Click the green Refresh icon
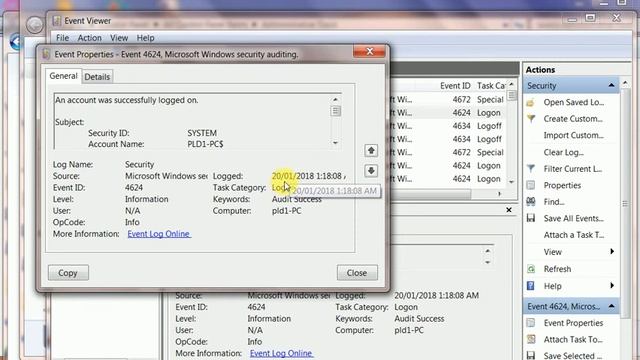This screenshot has height=360, width=640. click(x=531, y=269)
